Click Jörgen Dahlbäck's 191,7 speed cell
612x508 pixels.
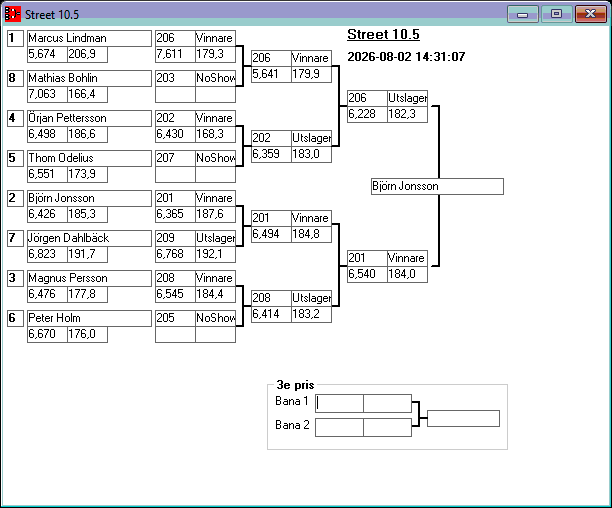click(x=87, y=254)
